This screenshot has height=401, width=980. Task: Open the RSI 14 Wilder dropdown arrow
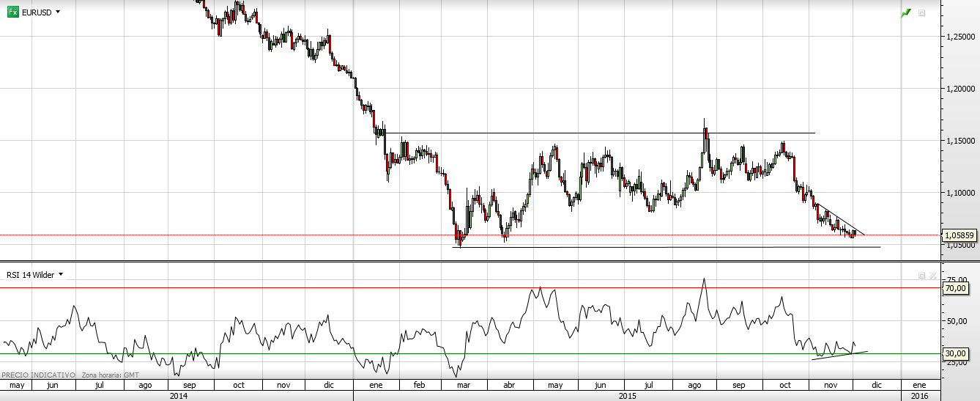[61, 275]
